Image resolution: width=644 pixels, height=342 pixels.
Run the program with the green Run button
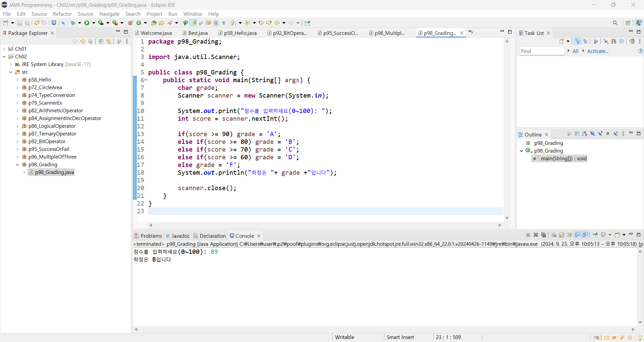[87, 23]
